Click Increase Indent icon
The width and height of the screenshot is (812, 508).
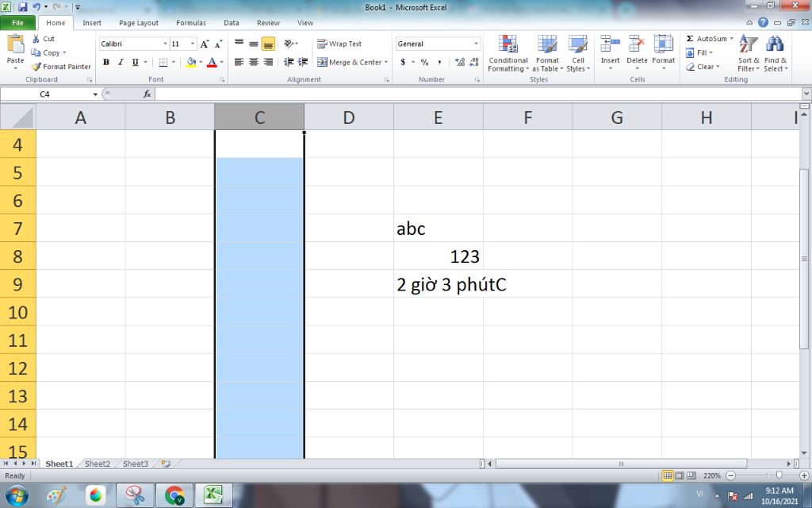303,62
